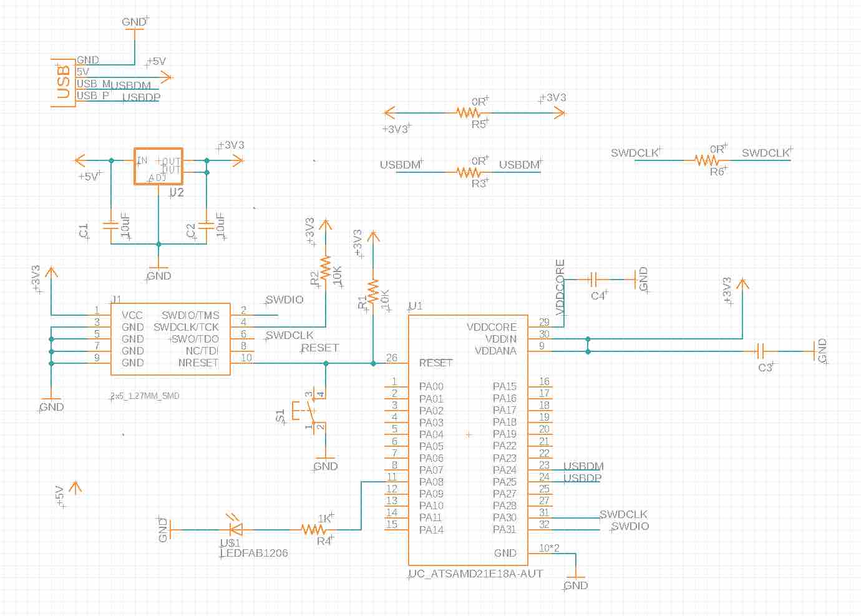Click the +3V3 supply arrow above R2
861x616 pixels.
[325, 226]
